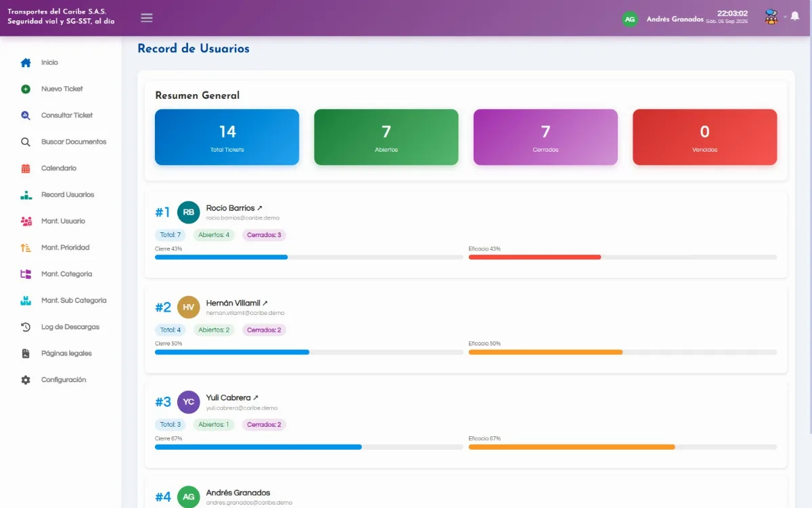Click the green Nuevo Ticket plus icon
812x508 pixels.
26,89
